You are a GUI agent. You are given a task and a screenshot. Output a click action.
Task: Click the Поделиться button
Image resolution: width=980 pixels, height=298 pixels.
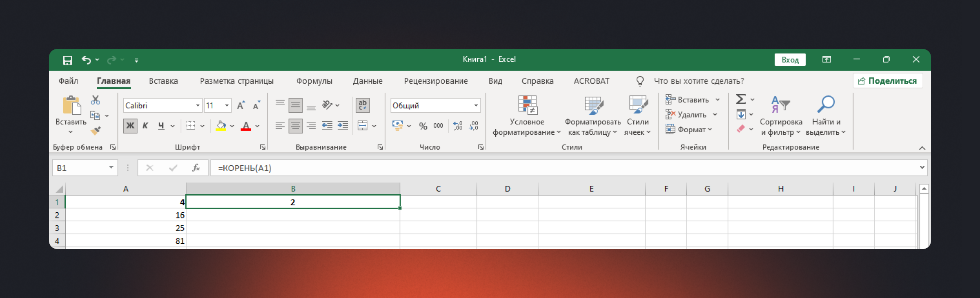pyautogui.click(x=888, y=81)
